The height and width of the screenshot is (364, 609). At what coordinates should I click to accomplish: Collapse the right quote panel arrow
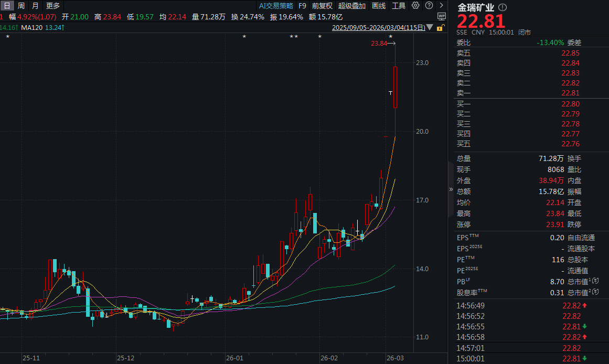click(x=451, y=189)
